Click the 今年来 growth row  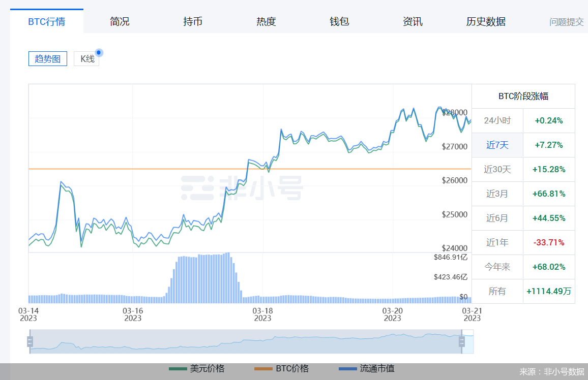[523, 267]
